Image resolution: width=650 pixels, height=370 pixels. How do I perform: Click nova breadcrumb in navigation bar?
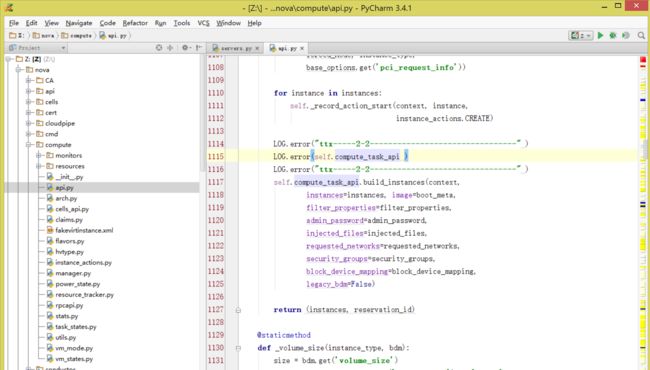44,36
